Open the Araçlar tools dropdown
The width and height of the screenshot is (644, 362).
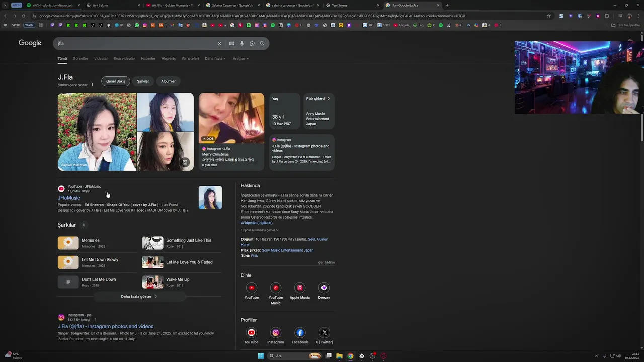(240, 58)
